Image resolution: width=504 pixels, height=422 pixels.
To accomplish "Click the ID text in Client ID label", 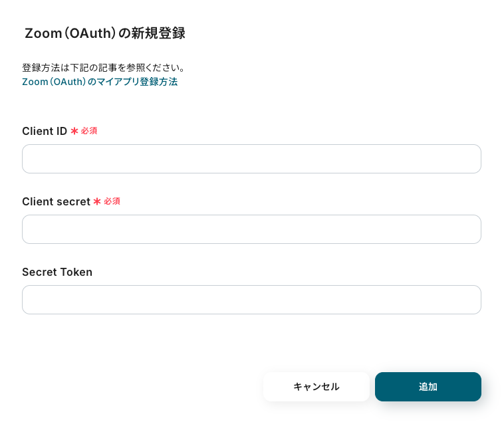I will tap(62, 131).
